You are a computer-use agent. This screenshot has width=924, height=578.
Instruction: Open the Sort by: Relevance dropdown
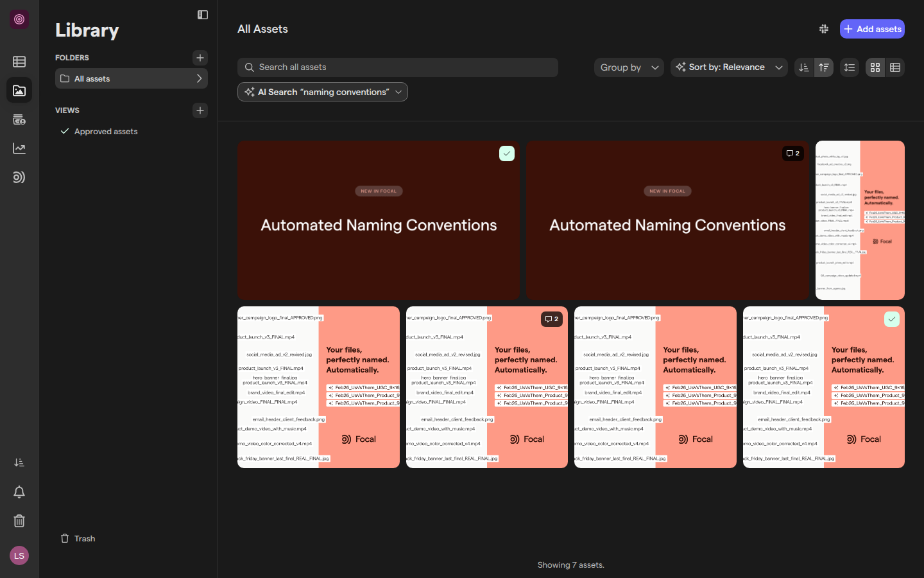pyautogui.click(x=730, y=67)
